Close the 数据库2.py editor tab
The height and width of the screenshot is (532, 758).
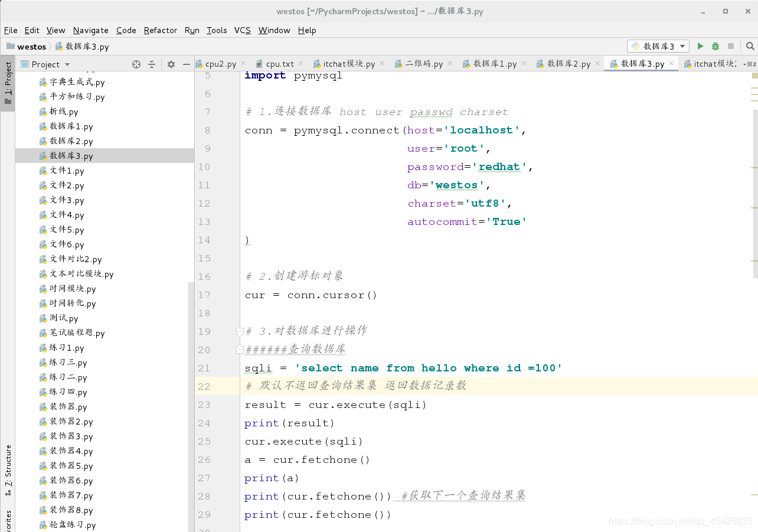597,63
